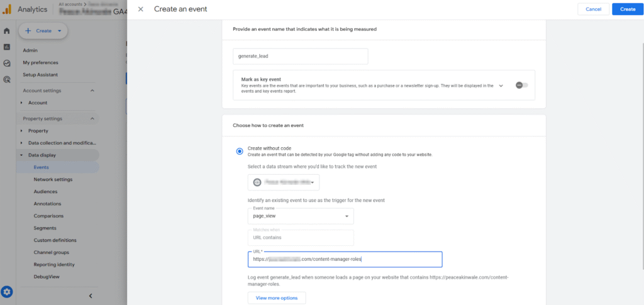Click the Google Analytics logo
Image resolution: width=644 pixels, height=305 pixels.
(7, 9)
